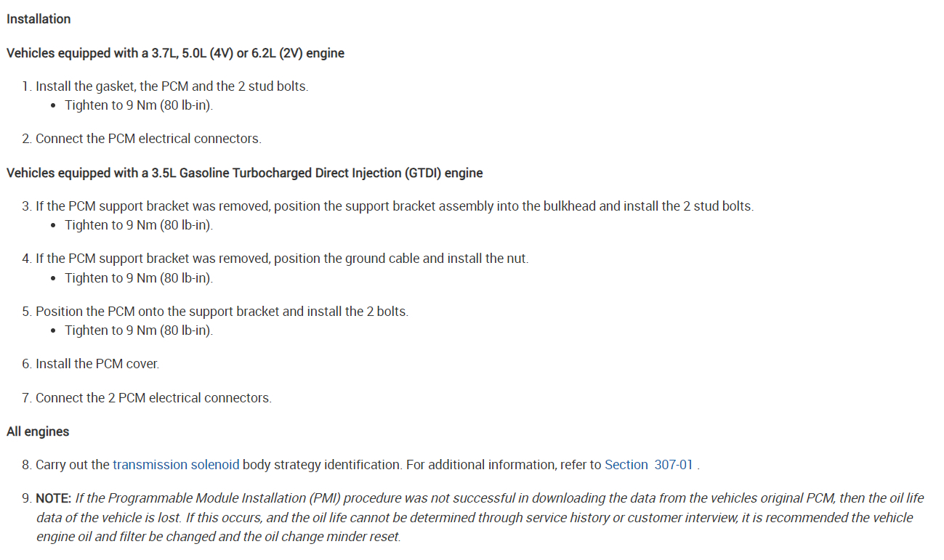Screen dimensions: 944x560
Task: Click the 3.5L GTDI engine heading
Action: (x=245, y=173)
